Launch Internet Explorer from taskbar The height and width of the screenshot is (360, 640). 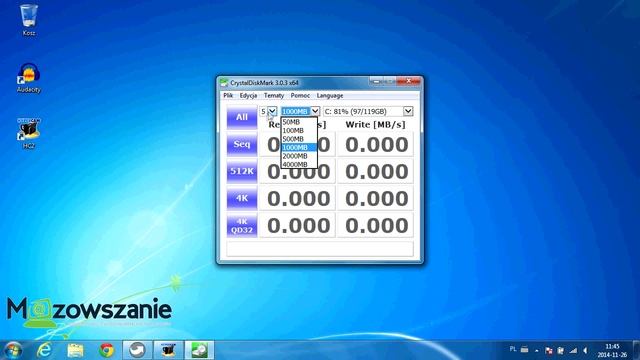point(44,350)
